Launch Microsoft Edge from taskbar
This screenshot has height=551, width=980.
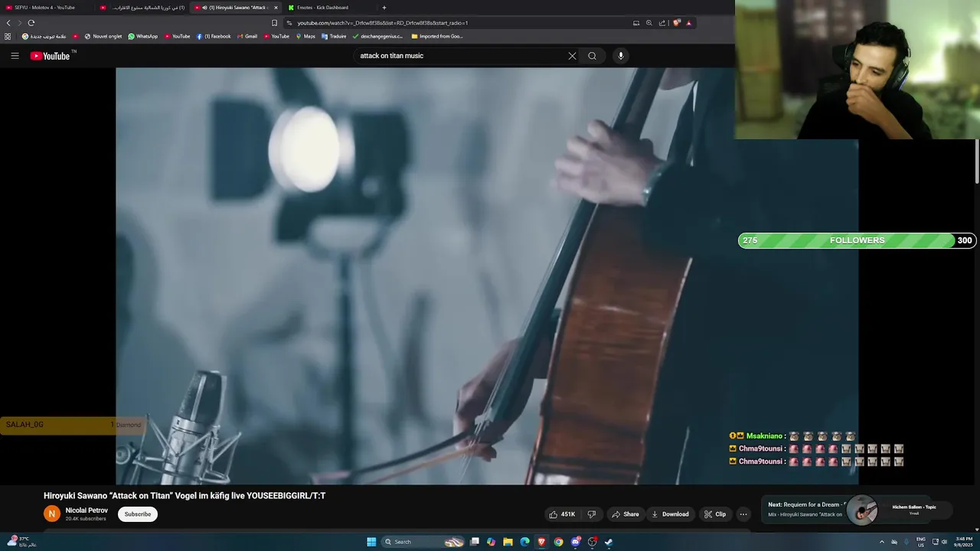(524, 542)
